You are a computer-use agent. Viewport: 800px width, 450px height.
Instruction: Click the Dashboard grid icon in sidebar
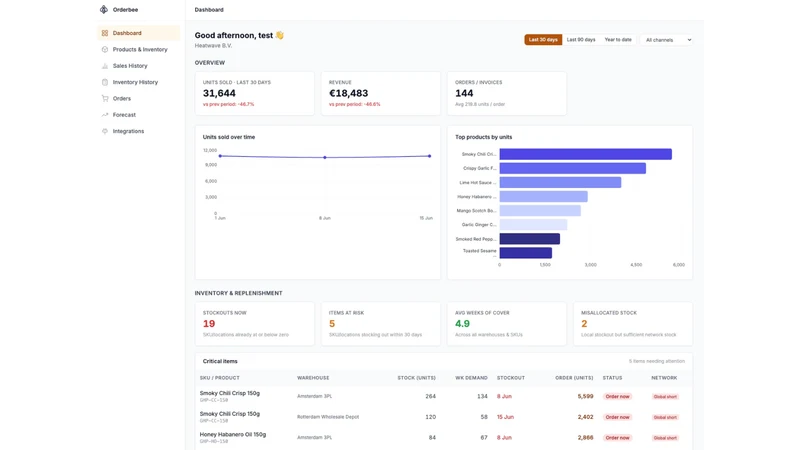click(x=105, y=33)
